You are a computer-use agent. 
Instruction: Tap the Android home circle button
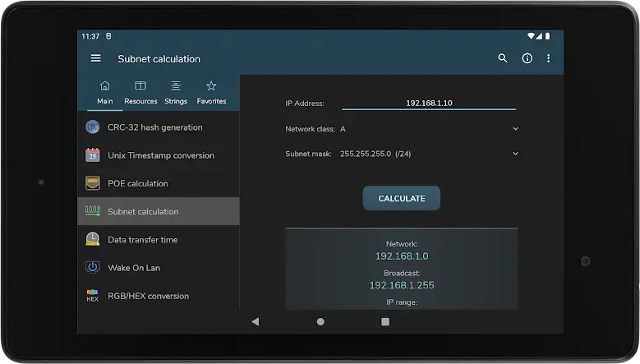(320, 321)
